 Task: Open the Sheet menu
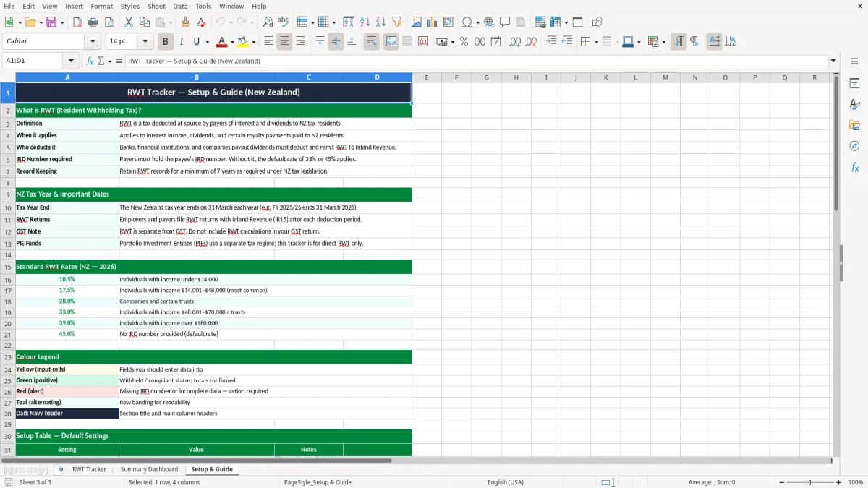coord(156,6)
